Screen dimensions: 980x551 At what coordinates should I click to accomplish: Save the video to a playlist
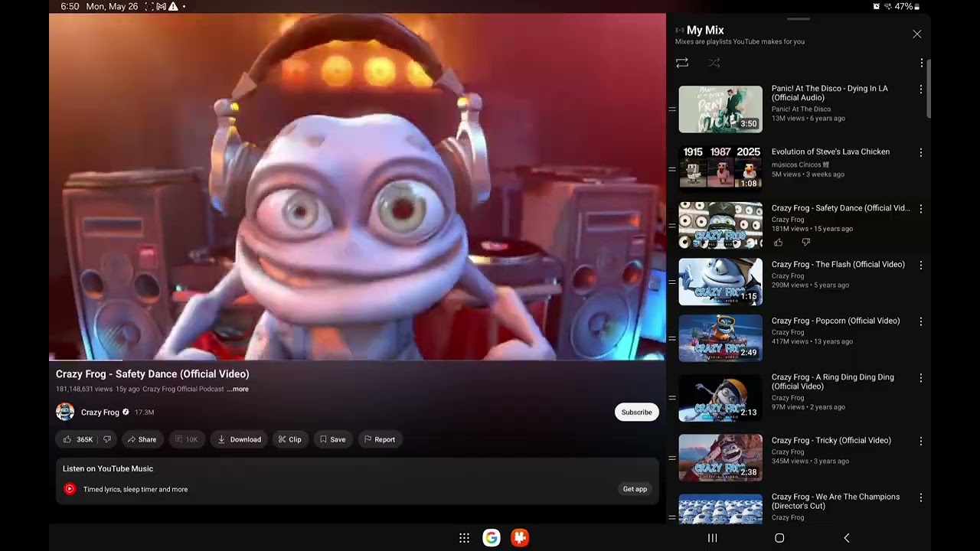click(332, 439)
